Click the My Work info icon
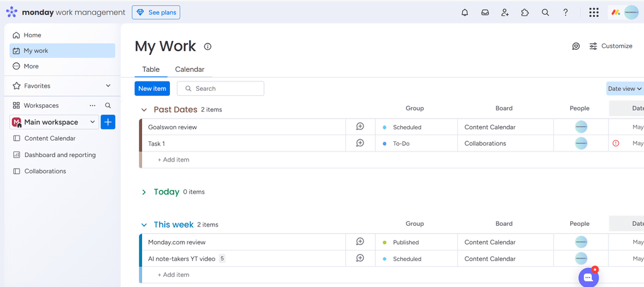 pyautogui.click(x=208, y=47)
